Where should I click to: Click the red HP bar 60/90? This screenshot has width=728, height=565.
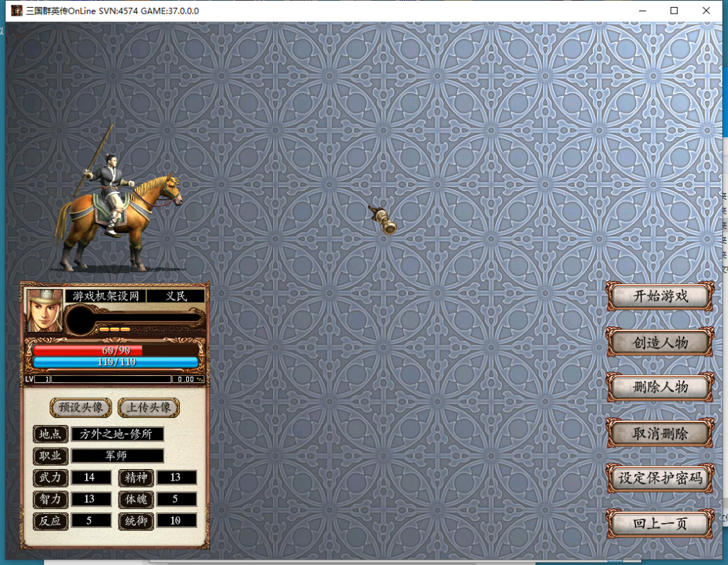click(x=116, y=350)
